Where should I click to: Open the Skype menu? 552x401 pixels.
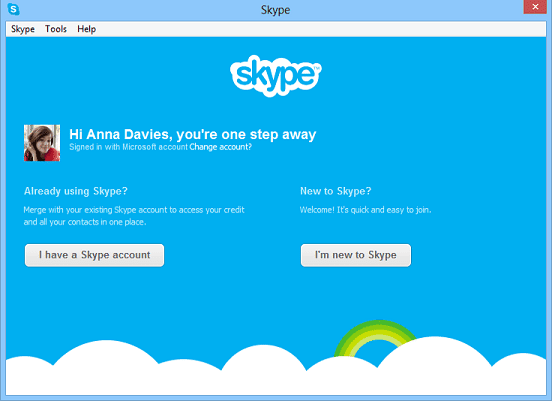(x=23, y=29)
